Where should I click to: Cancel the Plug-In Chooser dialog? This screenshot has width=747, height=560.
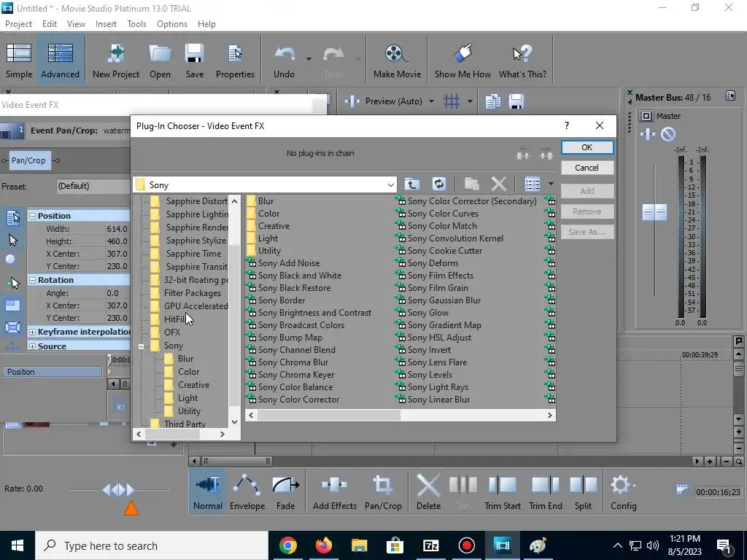tap(587, 168)
